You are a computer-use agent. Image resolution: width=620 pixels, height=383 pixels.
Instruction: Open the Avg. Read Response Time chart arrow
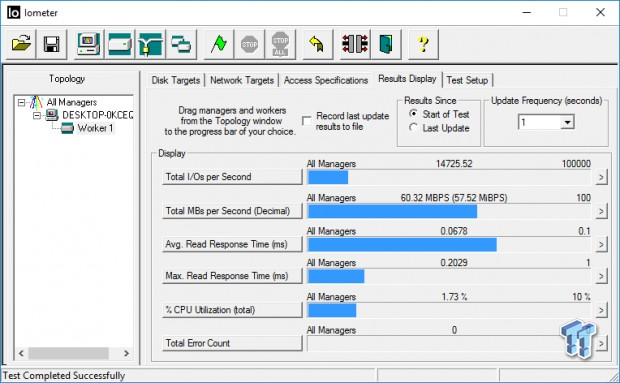tap(601, 244)
